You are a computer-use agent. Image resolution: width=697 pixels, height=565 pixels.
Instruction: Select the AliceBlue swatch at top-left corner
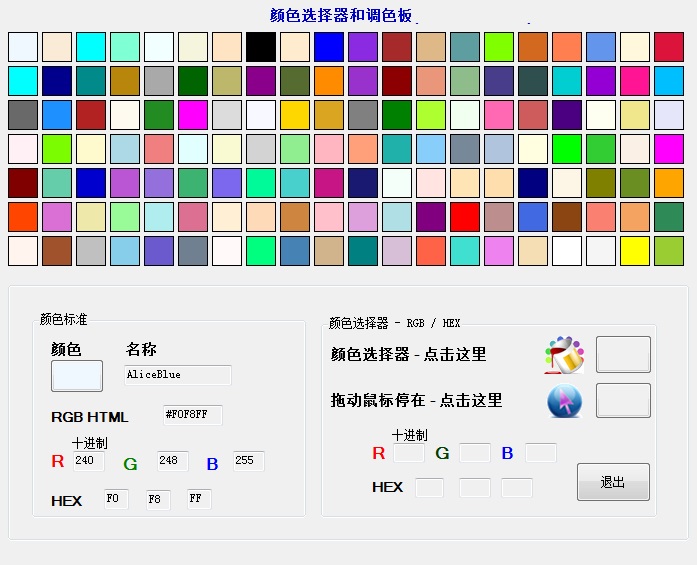[23, 47]
